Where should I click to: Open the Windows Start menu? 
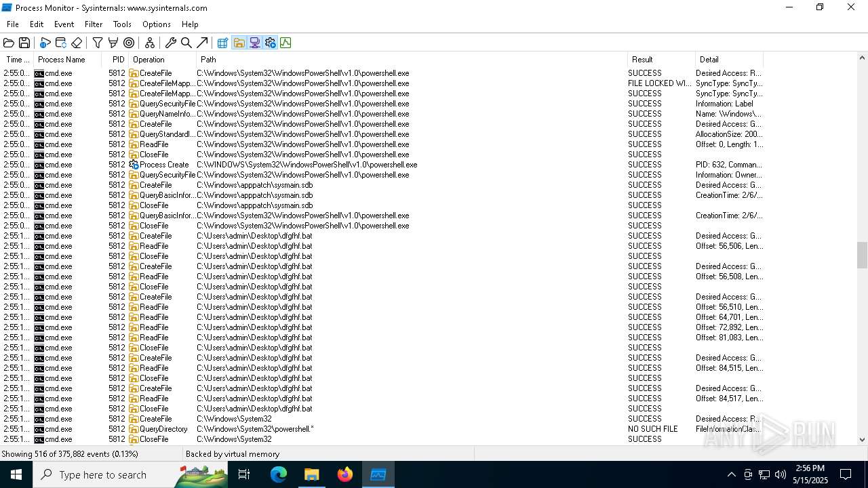(16, 474)
